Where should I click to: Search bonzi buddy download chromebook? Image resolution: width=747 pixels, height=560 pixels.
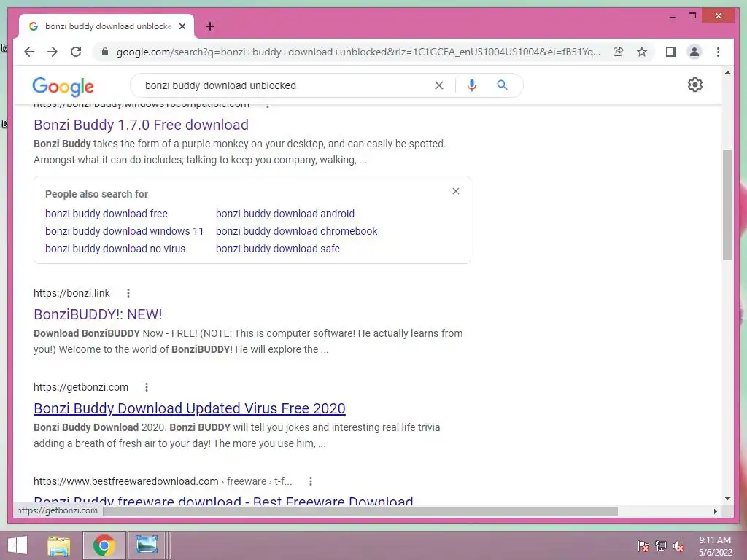pyautogui.click(x=296, y=231)
